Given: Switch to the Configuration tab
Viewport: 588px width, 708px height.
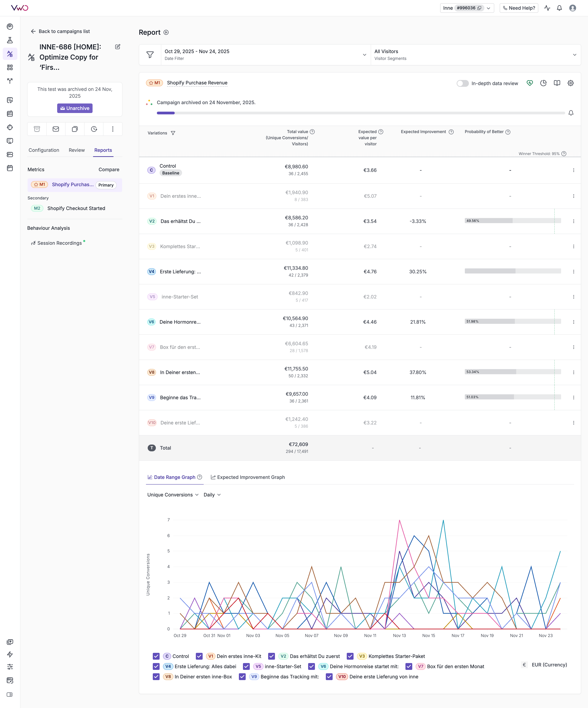Looking at the screenshot, I should 44,150.
